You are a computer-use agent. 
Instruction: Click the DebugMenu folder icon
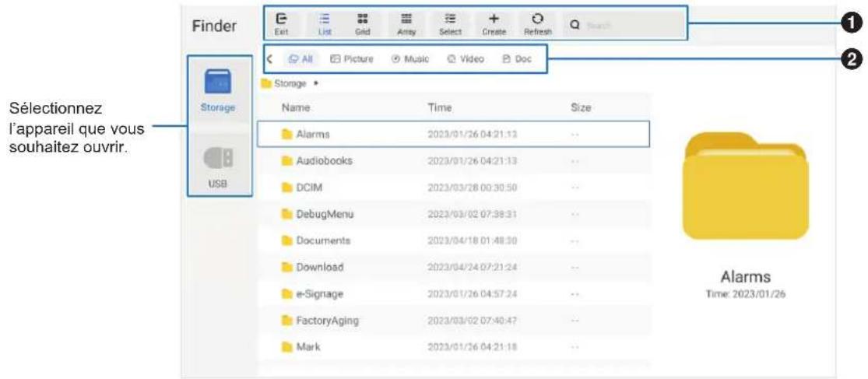tap(286, 213)
